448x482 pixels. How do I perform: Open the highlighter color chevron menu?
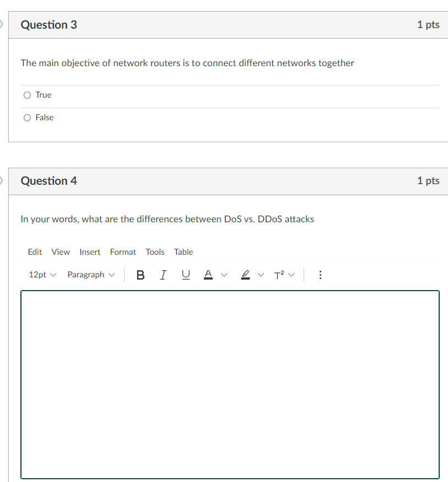coord(260,275)
